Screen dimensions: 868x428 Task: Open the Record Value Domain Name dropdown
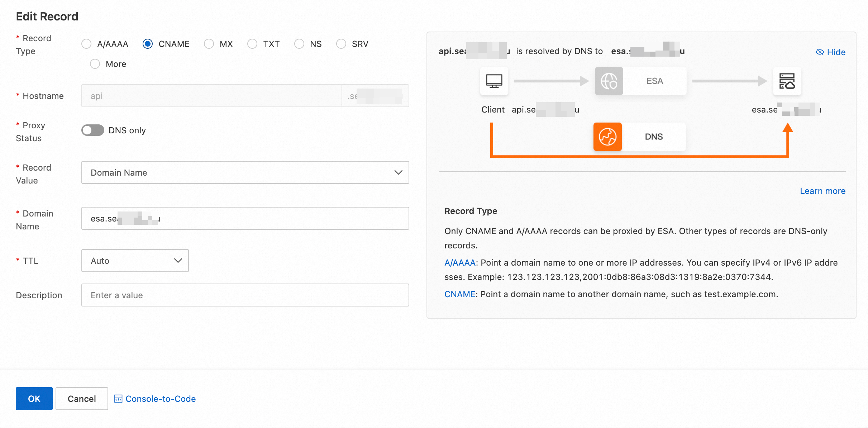click(x=245, y=172)
